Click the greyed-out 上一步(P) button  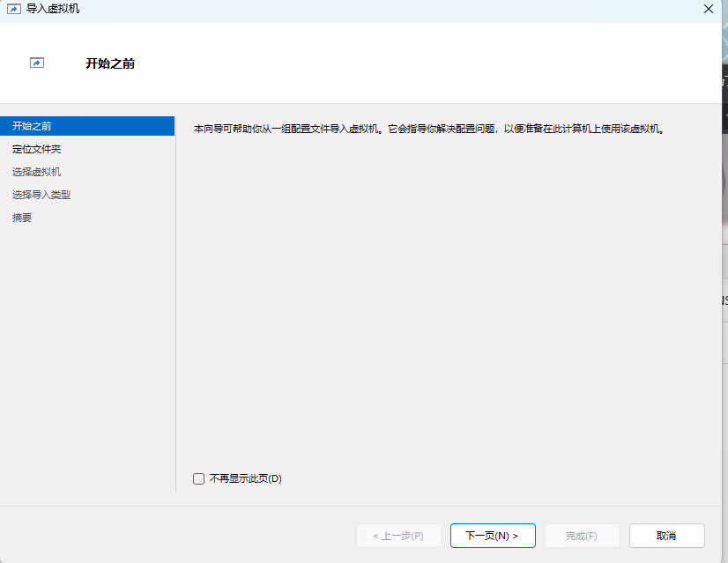coord(397,536)
